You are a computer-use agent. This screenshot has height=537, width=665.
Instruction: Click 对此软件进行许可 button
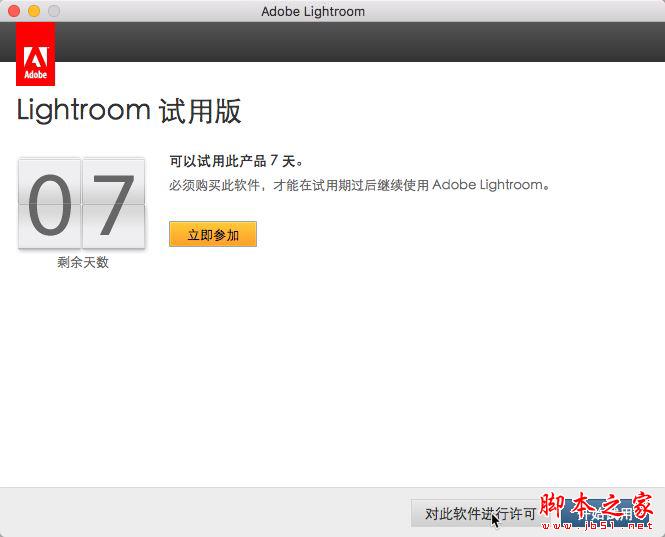(x=480, y=514)
